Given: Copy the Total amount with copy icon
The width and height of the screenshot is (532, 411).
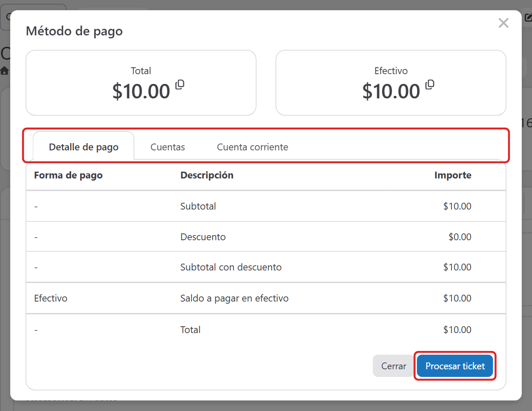Looking at the screenshot, I should (x=180, y=84).
